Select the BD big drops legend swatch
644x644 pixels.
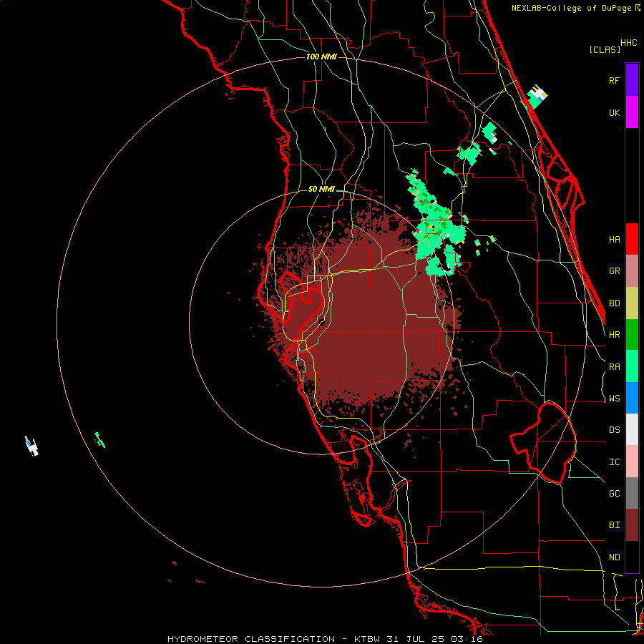(632, 303)
